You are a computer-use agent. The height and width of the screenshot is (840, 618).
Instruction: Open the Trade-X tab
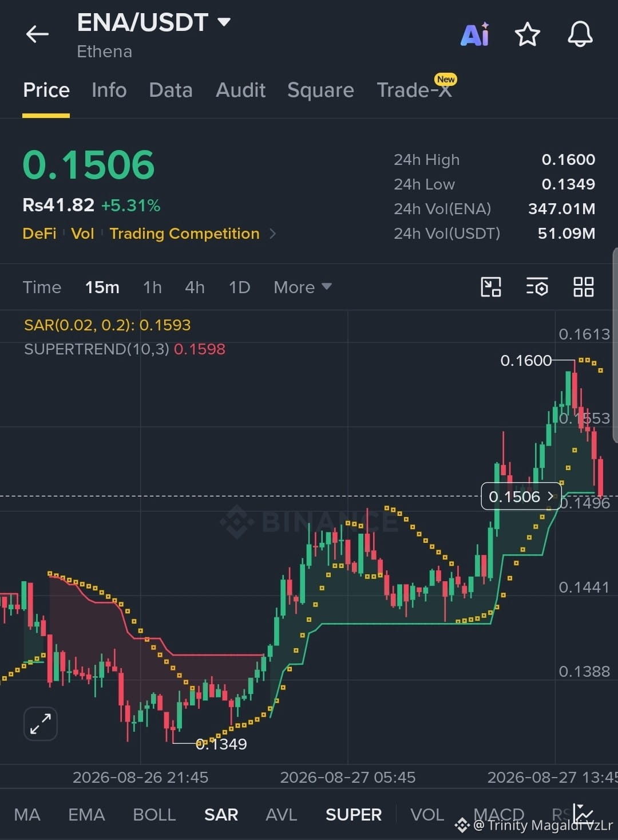(x=414, y=90)
